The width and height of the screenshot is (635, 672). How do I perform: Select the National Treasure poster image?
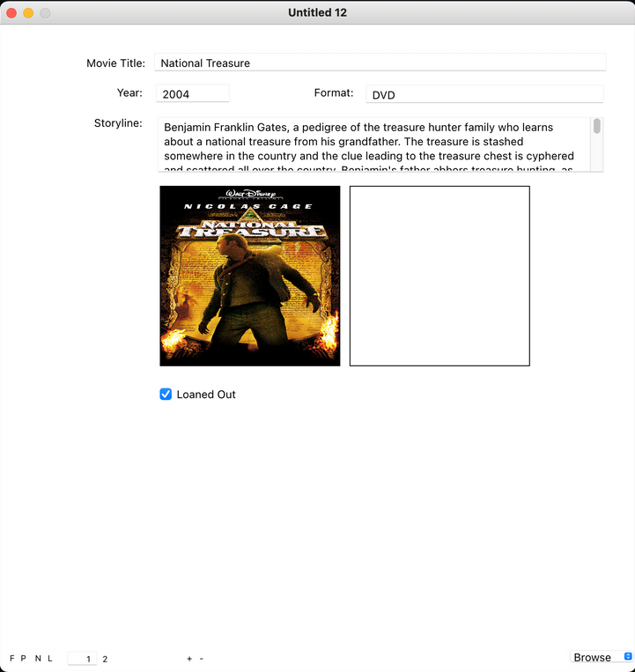point(250,276)
